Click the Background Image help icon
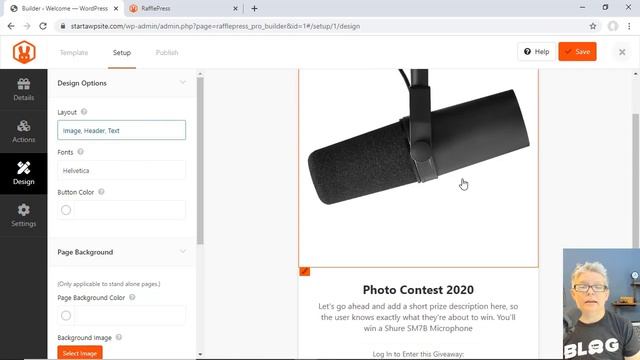The image size is (640, 360). [x=119, y=337]
